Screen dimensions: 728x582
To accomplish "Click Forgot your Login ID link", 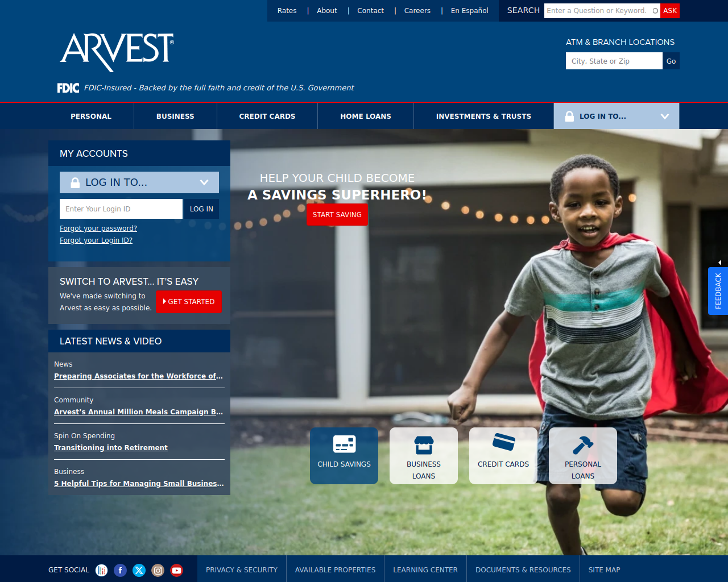I will (96, 240).
